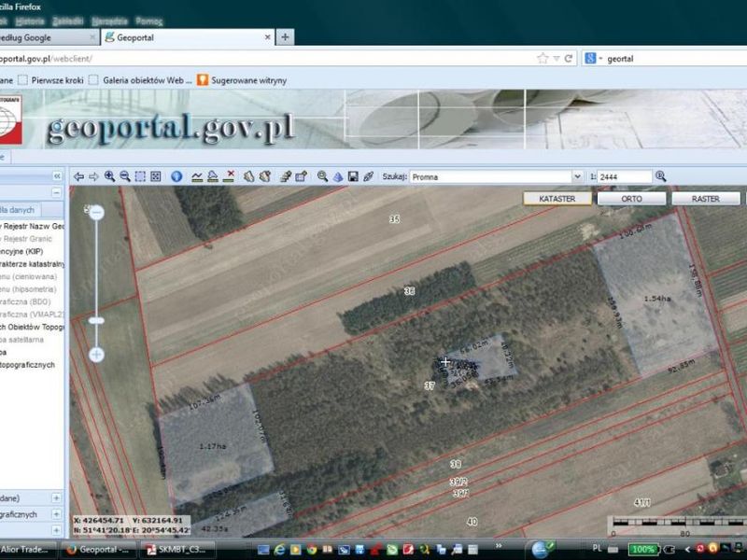This screenshot has width=747, height=560.
Task: Click the map scale field 2444
Action: pyautogui.click(x=625, y=176)
